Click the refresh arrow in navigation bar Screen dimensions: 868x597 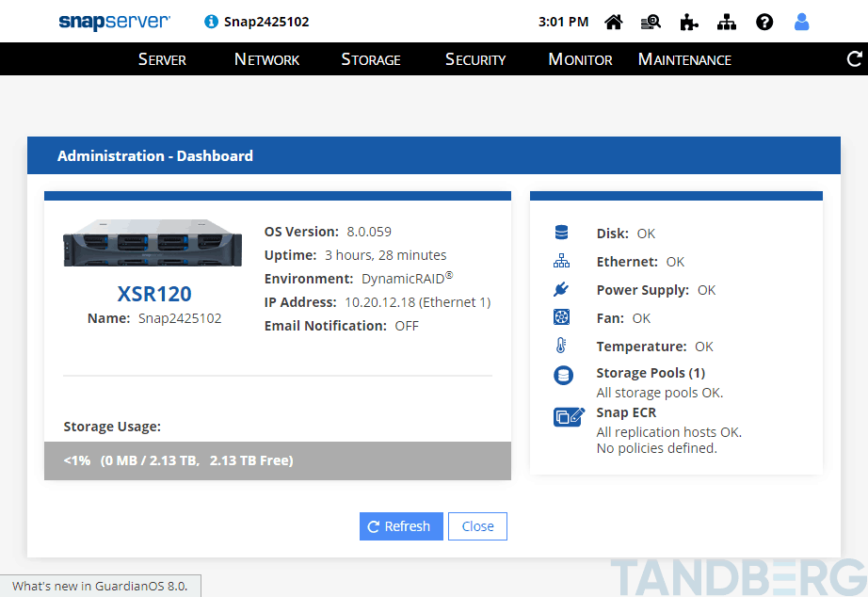(855, 59)
